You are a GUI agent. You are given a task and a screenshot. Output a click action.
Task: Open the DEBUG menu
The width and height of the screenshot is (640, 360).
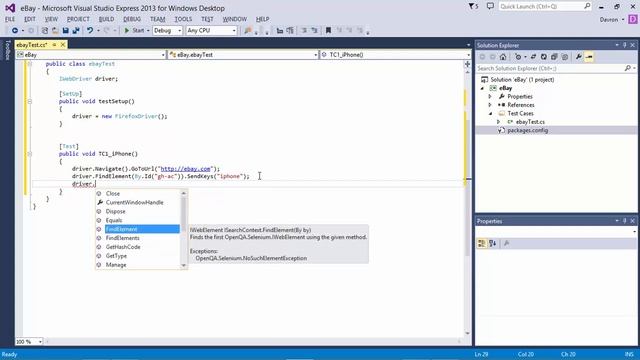pos(132,19)
